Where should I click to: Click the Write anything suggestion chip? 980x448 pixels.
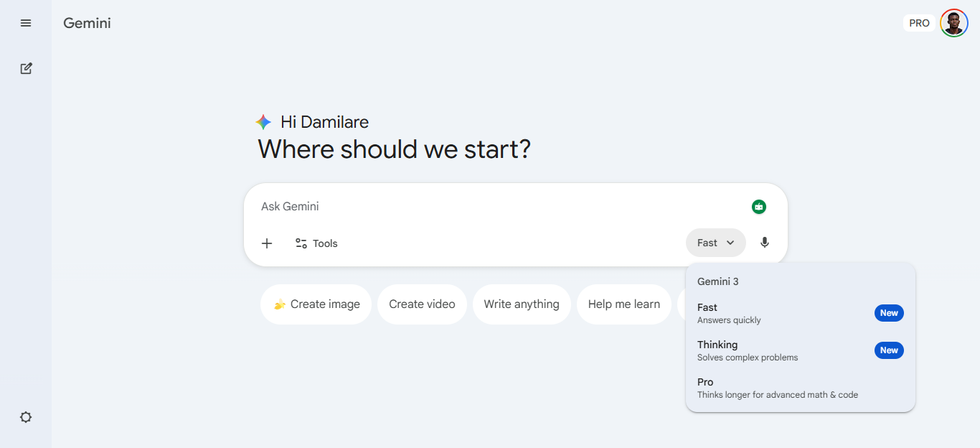coord(522,304)
